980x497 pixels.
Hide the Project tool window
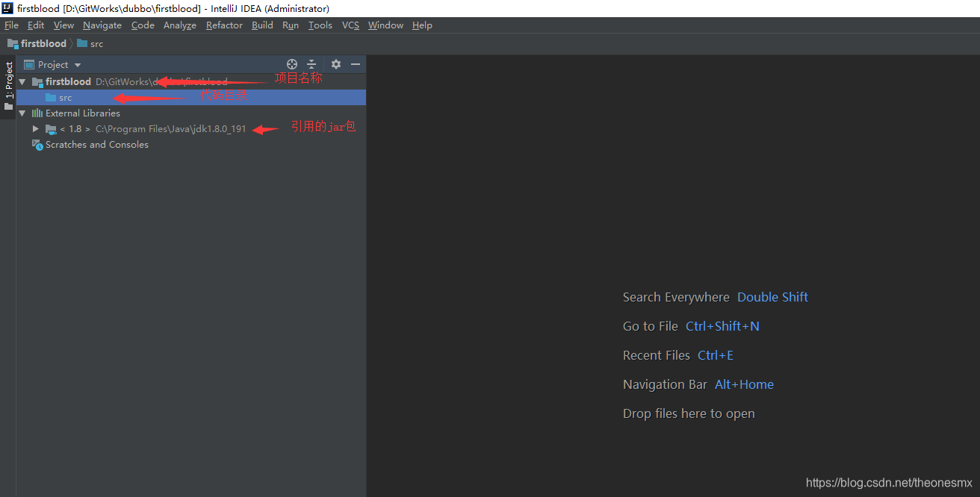tap(356, 65)
